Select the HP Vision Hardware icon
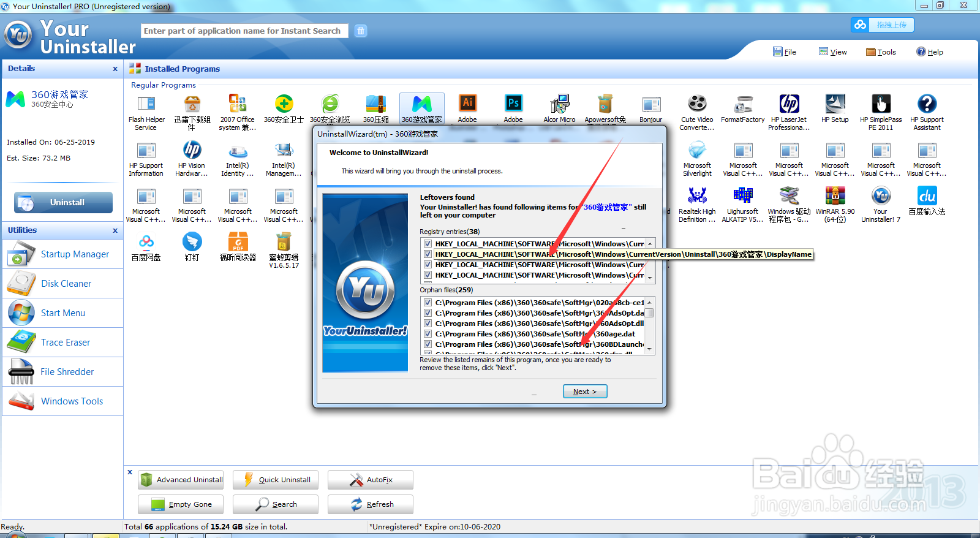 pyautogui.click(x=192, y=150)
